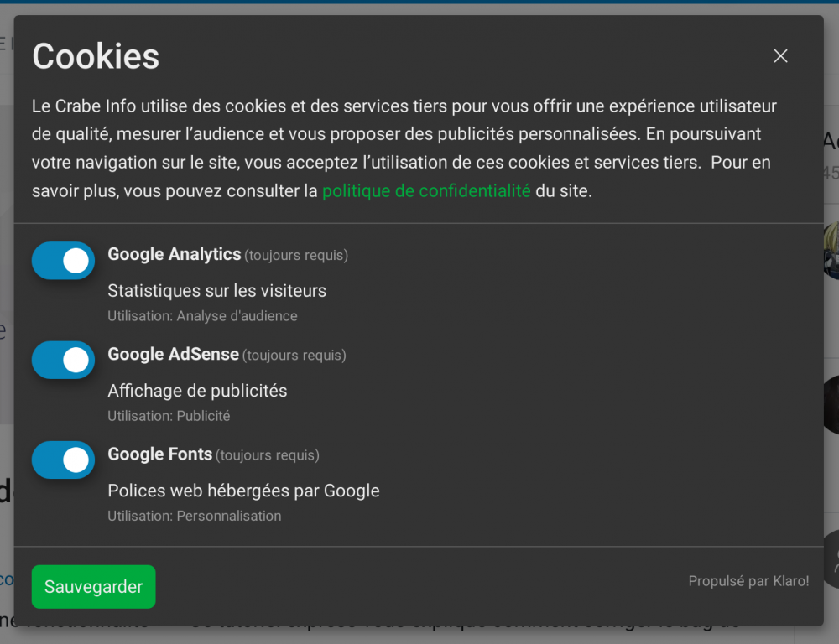Disable the Google AdSense switch
839x644 pixels.
point(63,361)
